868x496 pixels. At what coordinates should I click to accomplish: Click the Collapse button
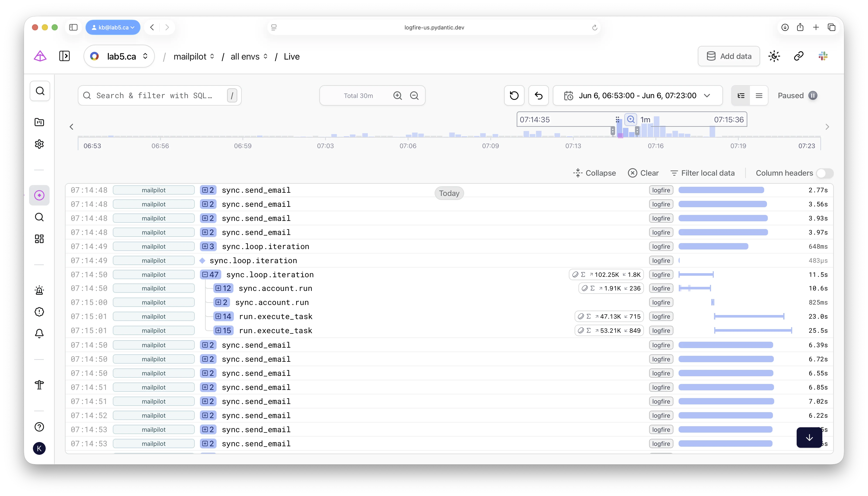(x=594, y=173)
